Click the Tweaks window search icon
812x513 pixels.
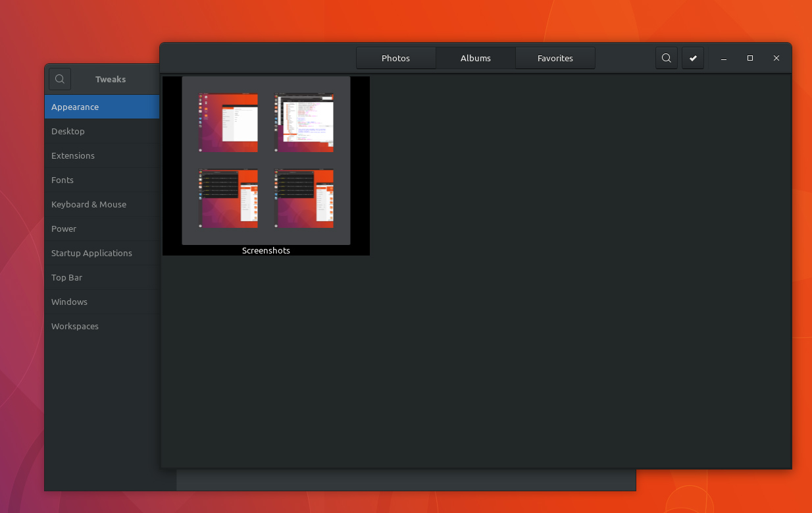pyautogui.click(x=60, y=79)
